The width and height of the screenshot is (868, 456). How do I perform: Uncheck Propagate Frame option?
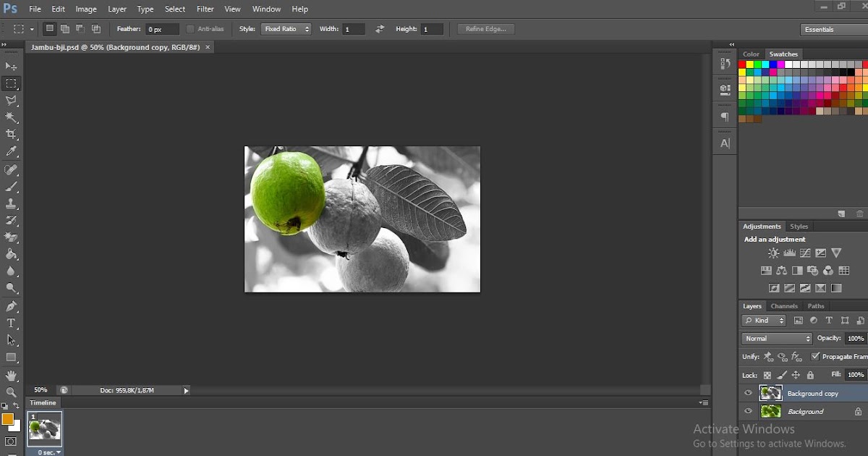[817, 356]
